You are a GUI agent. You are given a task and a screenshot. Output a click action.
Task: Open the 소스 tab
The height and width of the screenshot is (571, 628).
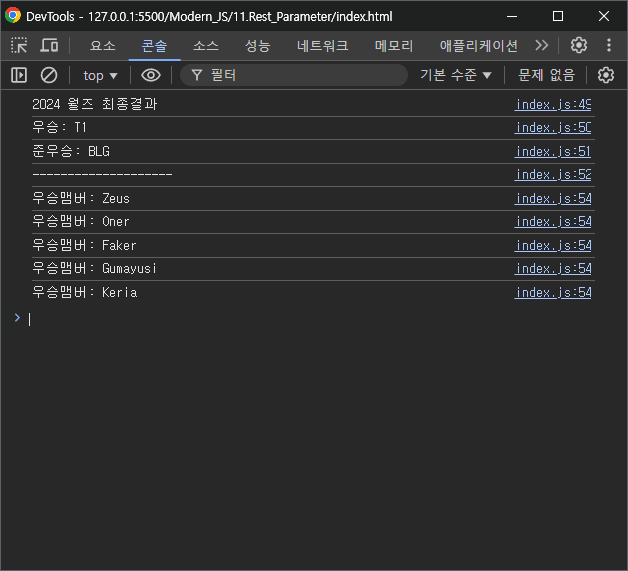click(x=206, y=46)
